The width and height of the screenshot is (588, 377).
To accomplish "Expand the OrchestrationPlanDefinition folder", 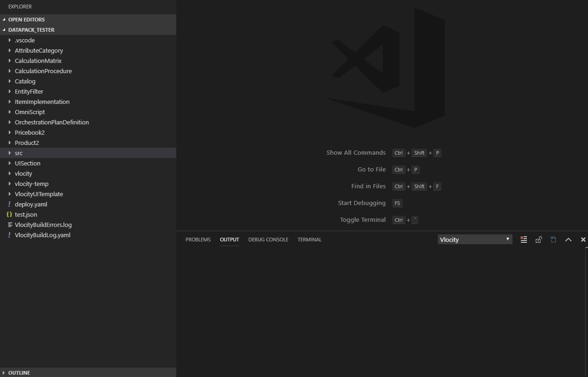I will [88, 122].
